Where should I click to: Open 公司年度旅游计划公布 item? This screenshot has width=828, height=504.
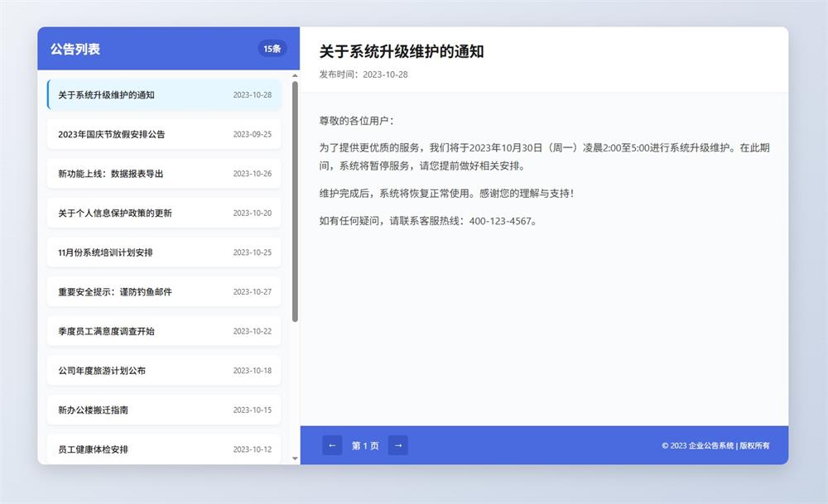164,371
